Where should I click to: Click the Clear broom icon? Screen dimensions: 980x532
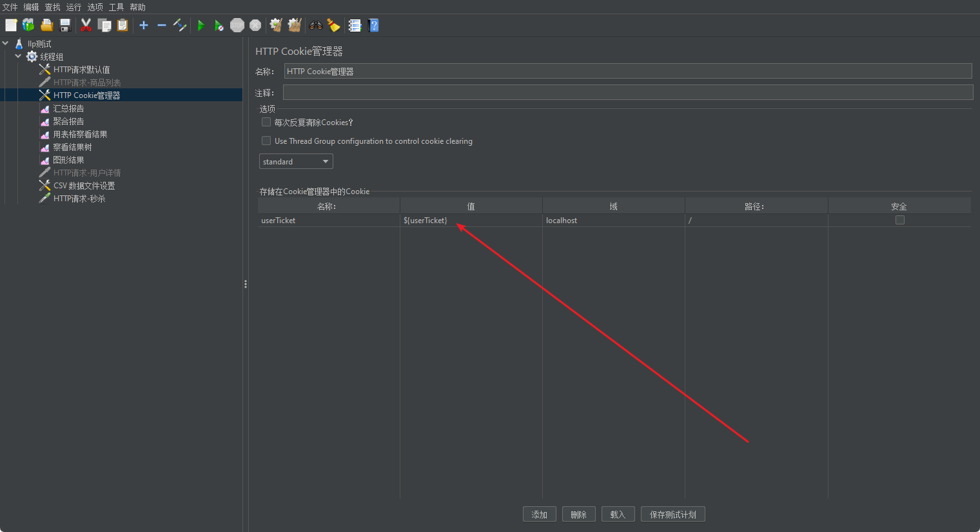tap(276, 25)
